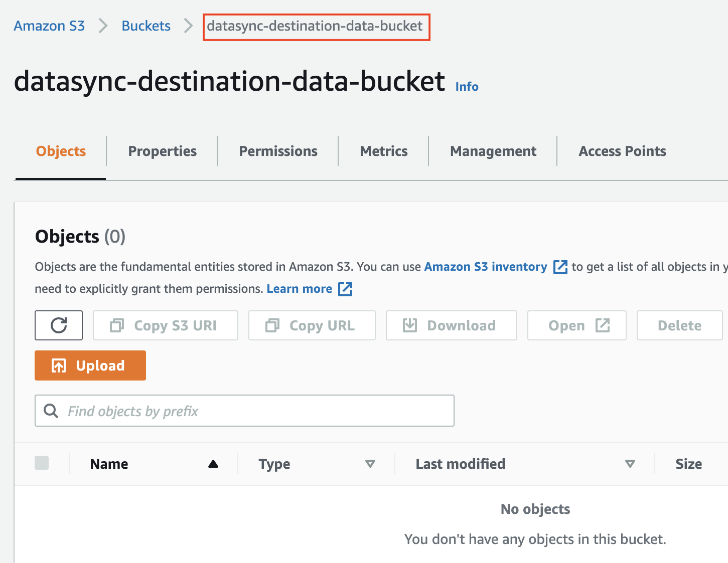This screenshot has height=563, width=728.
Task: Sort by Last modified using its arrow
Action: (630, 464)
